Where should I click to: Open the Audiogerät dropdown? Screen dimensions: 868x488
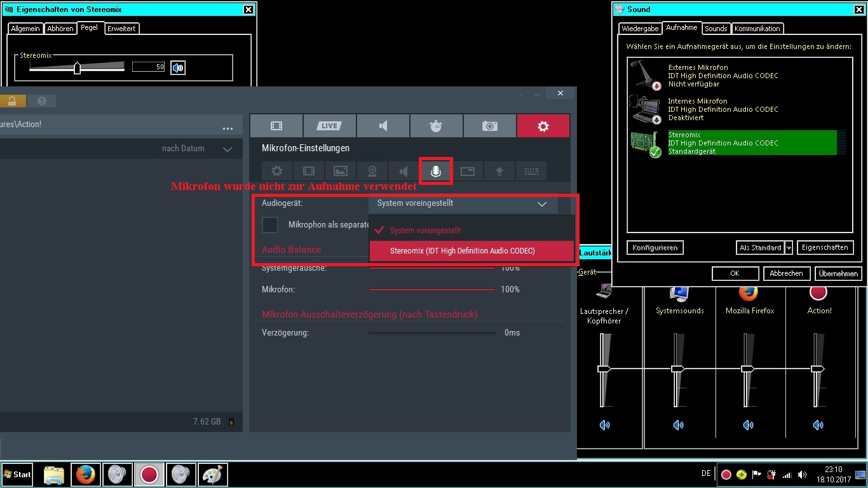463,204
